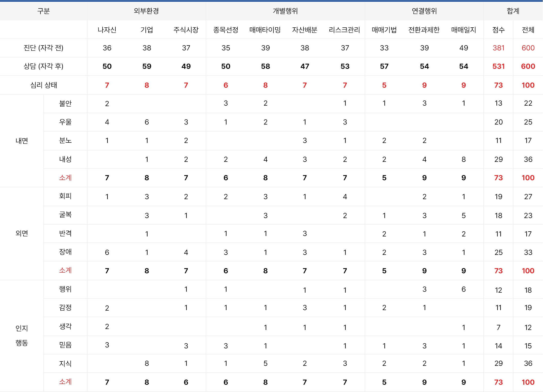
Task: Click the 인지 행동 category label
Action: coord(22,336)
